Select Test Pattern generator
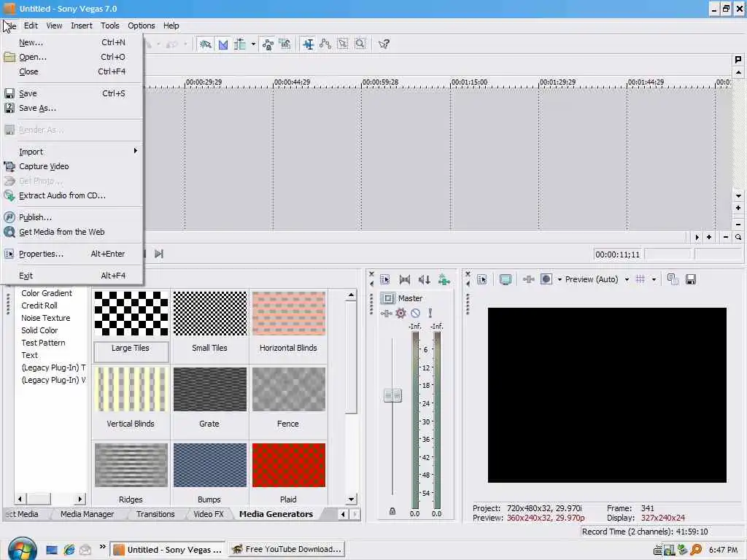Screen dimensions: 747x560 [x=43, y=343]
